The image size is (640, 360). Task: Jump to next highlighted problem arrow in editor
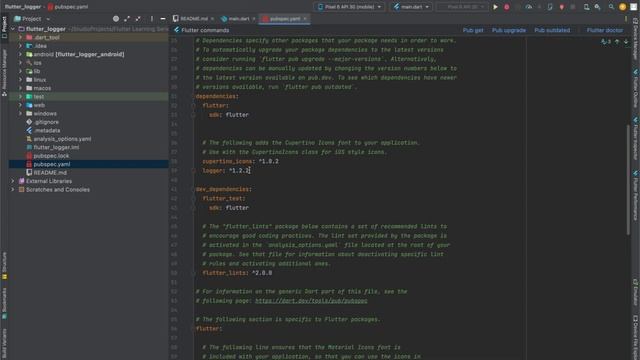click(626, 41)
